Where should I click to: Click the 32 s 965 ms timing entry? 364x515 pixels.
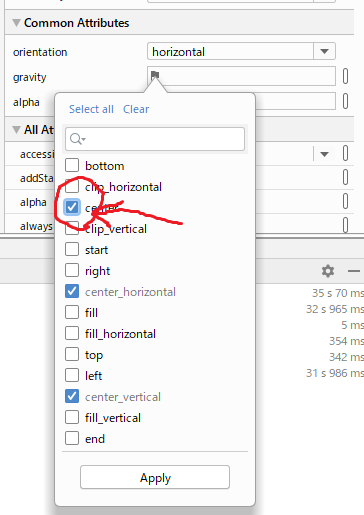tap(335, 309)
